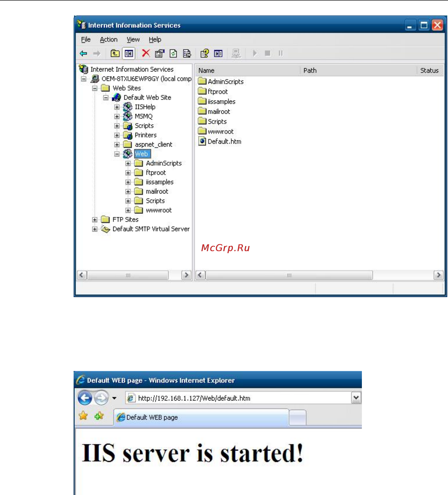Open the View menu
The width and height of the screenshot is (448, 495).
click(133, 40)
